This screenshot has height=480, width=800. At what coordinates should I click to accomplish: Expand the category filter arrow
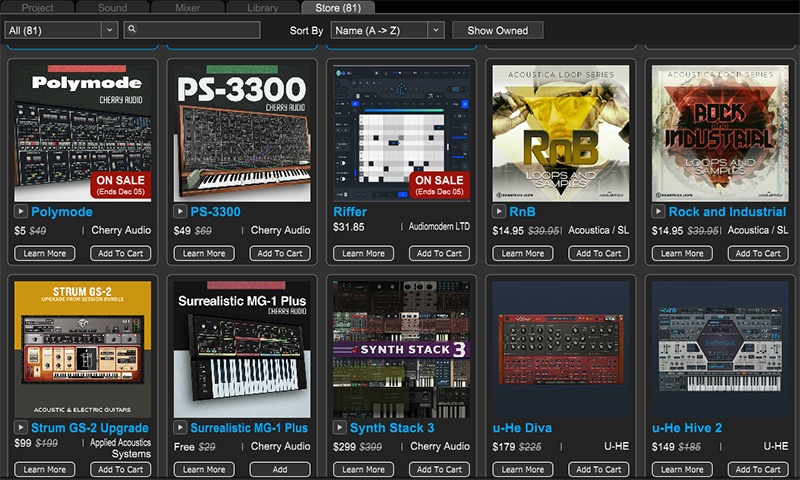click(x=109, y=30)
